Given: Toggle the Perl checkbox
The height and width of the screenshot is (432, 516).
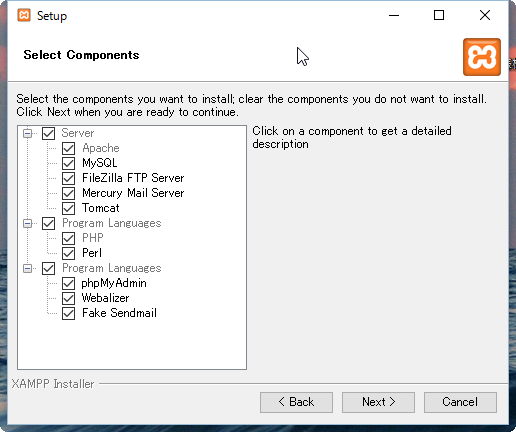Looking at the screenshot, I should 68,253.
